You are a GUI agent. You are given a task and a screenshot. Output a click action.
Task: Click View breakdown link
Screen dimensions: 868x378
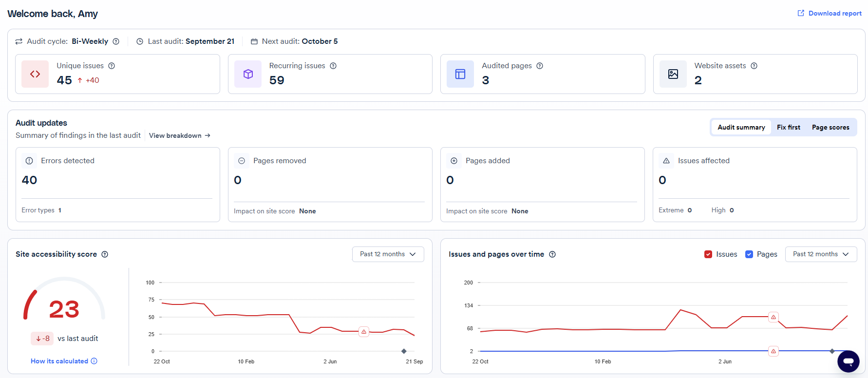click(180, 135)
